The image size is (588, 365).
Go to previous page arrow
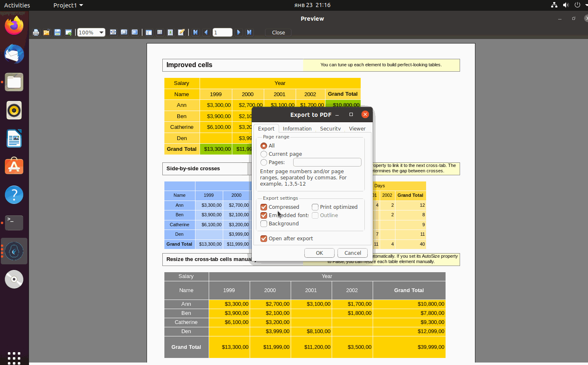point(206,32)
